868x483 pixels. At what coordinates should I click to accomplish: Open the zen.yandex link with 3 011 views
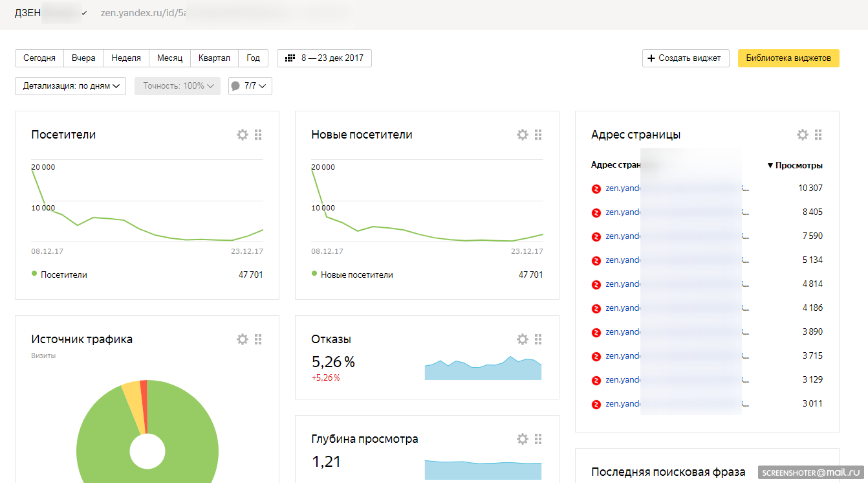677,404
